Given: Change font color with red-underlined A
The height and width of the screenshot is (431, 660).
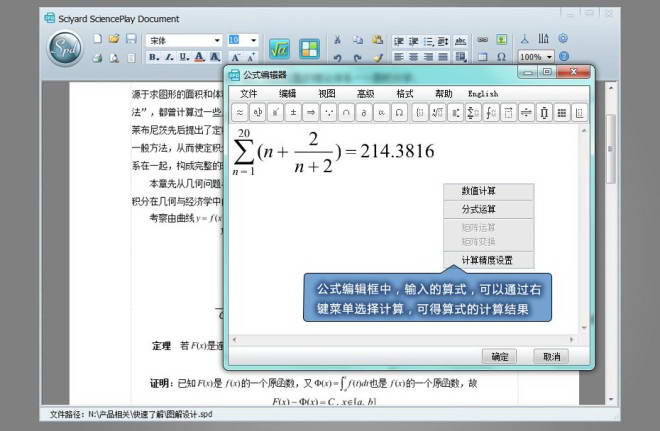Looking at the screenshot, I should 200,57.
